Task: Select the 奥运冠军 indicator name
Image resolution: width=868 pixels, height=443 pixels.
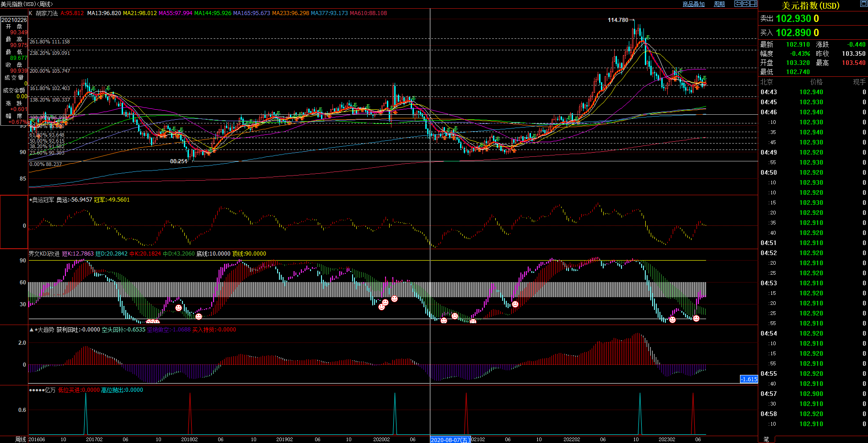Action: pyautogui.click(x=43, y=200)
